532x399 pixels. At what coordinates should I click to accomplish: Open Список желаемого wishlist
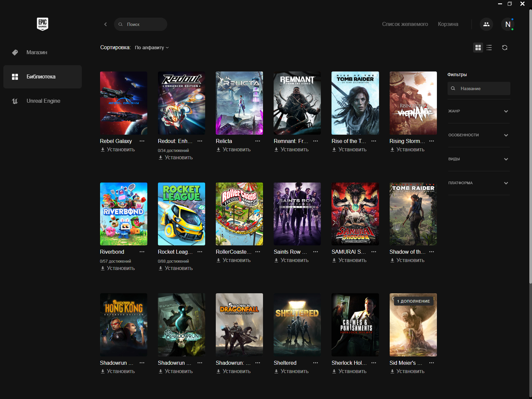[x=405, y=24]
